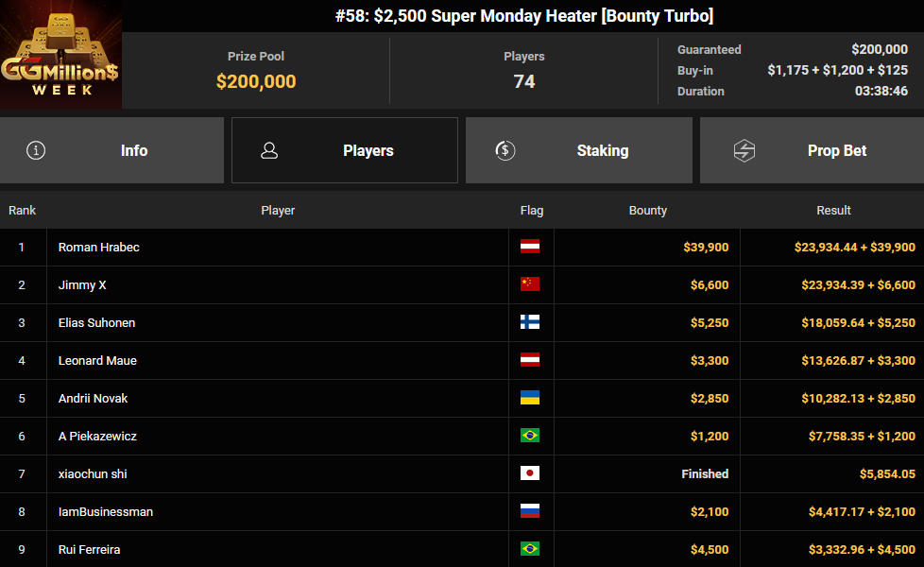Click the Staking dollar coin icon
Image resolution: width=924 pixels, height=567 pixels.
point(505,150)
